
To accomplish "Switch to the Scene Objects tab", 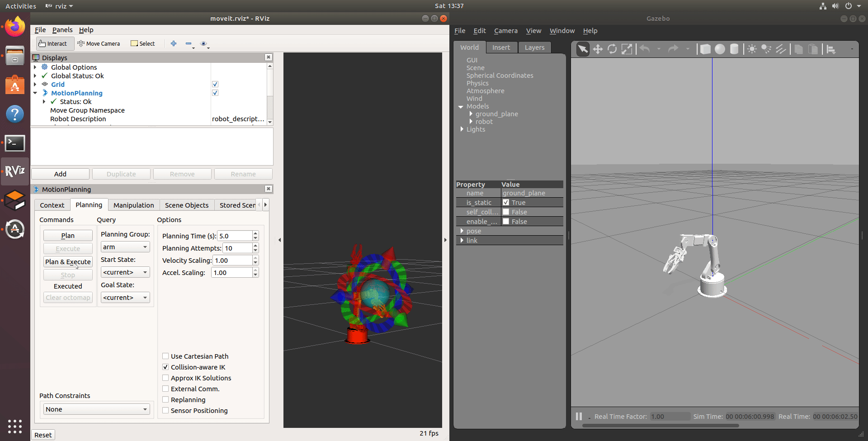I will point(187,205).
